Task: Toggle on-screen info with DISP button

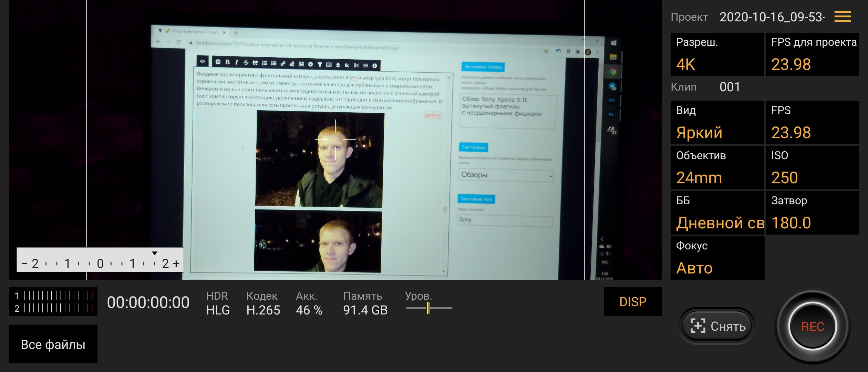Action: [632, 301]
